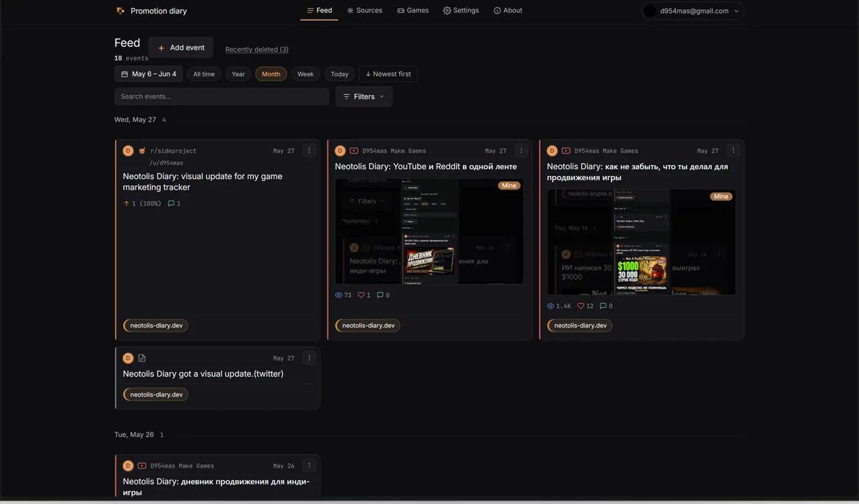Click the D avatar on r/sideproject card
The image size is (859, 504).
pyautogui.click(x=128, y=151)
